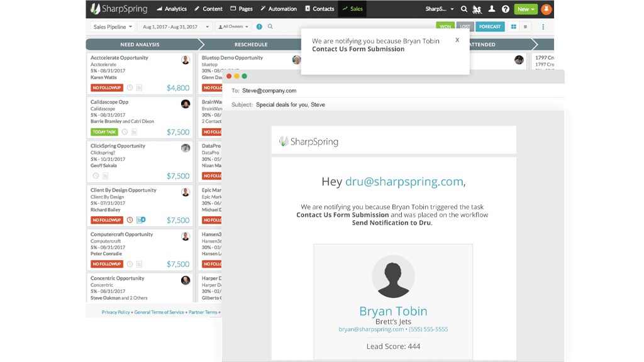The width and height of the screenshot is (644, 362).
Task: Click the owner avatar on Acctcelerate card
Action: [186, 60]
